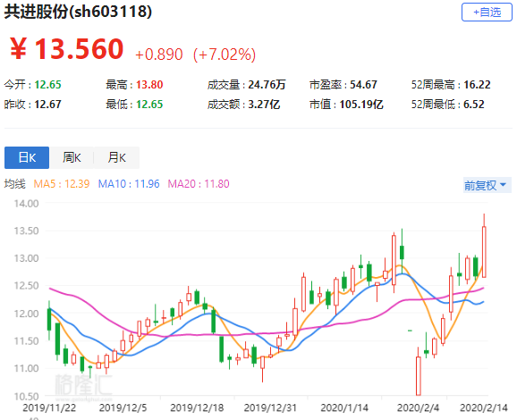Click the 最高 value 13.80
This screenshot has height=420, width=517.
tap(149, 85)
